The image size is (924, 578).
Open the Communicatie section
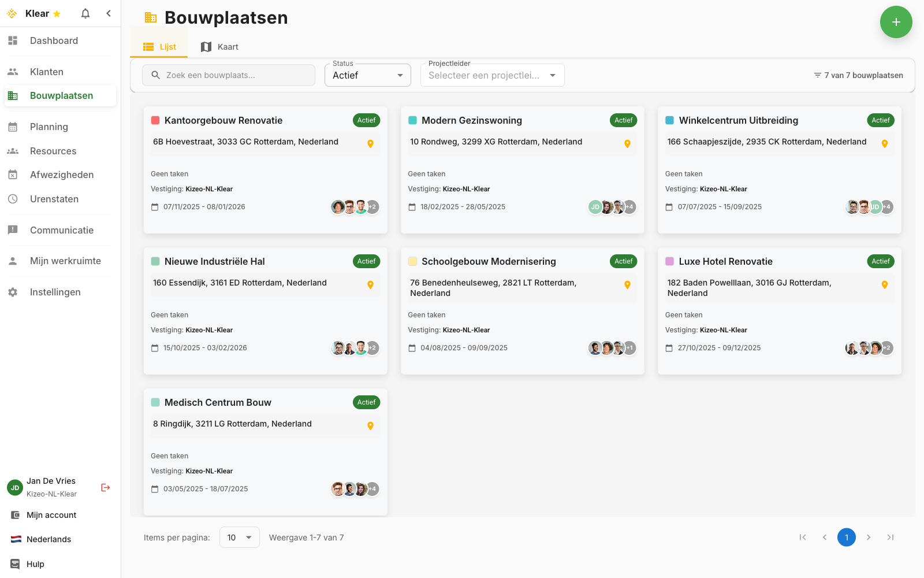click(x=61, y=230)
